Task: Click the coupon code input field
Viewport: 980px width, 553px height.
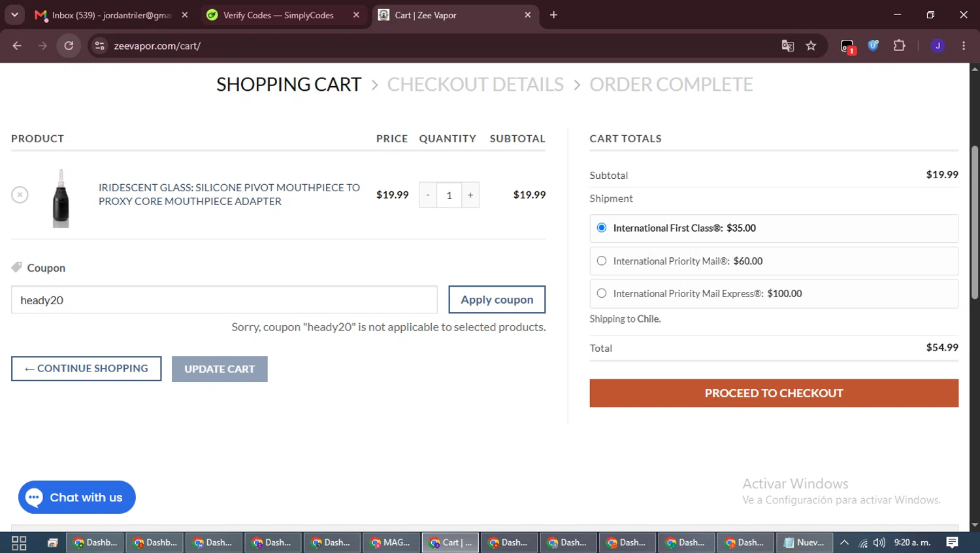Action: [224, 300]
